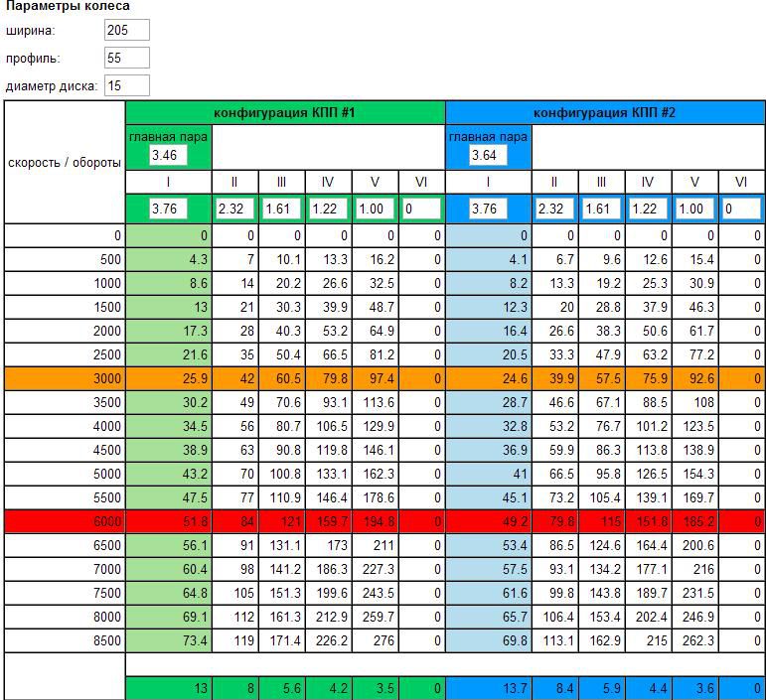Click gear IV ratio 1.22 input in KPP #1
Image resolution: width=766 pixels, height=700 pixels.
pyautogui.click(x=328, y=209)
